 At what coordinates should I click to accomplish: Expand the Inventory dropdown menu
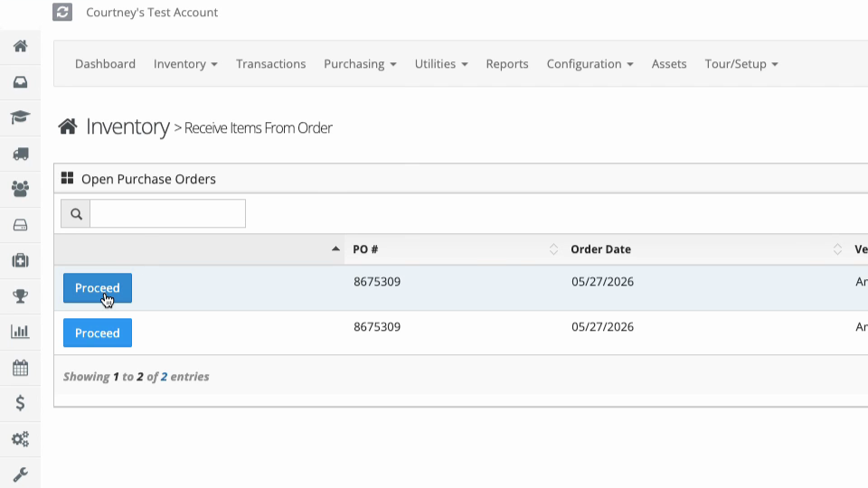tap(185, 64)
